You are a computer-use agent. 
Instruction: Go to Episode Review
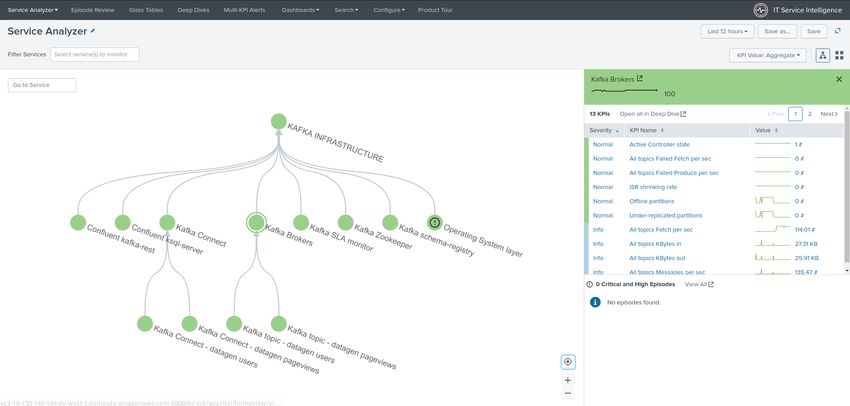(x=93, y=10)
